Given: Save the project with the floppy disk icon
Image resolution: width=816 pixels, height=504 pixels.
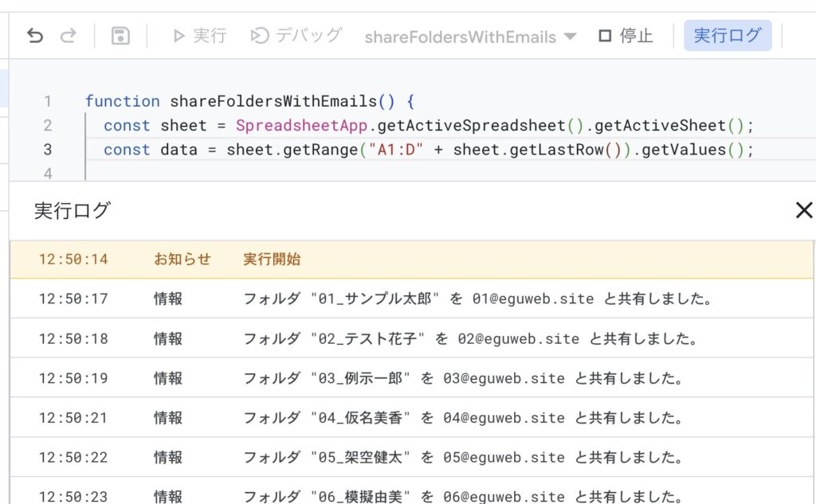Looking at the screenshot, I should click(120, 36).
